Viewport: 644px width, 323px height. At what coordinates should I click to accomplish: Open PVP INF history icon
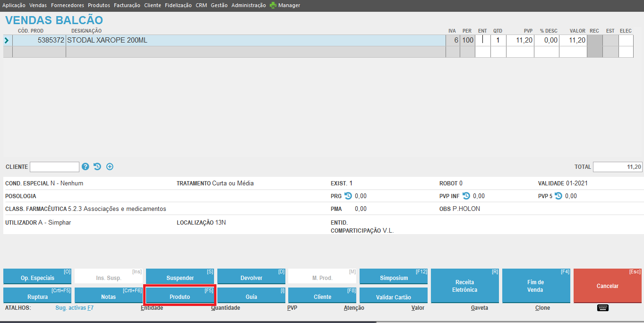466,196
